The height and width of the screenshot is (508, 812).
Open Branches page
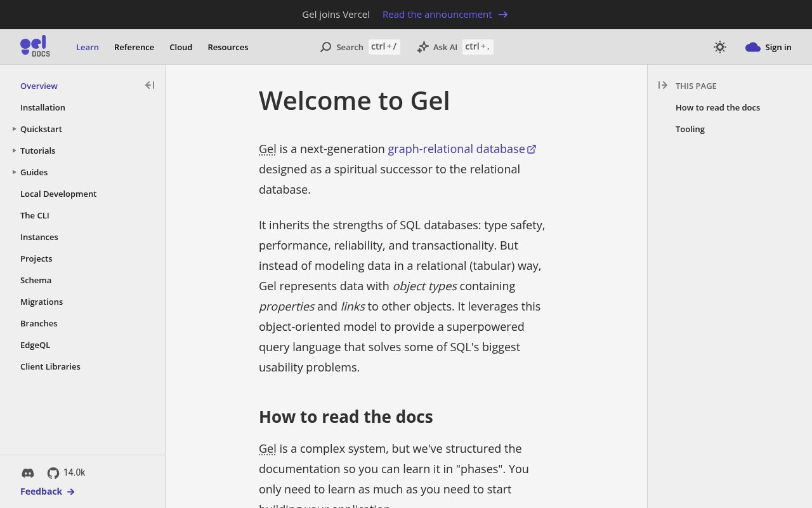pyautogui.click(x=39, y=323)
